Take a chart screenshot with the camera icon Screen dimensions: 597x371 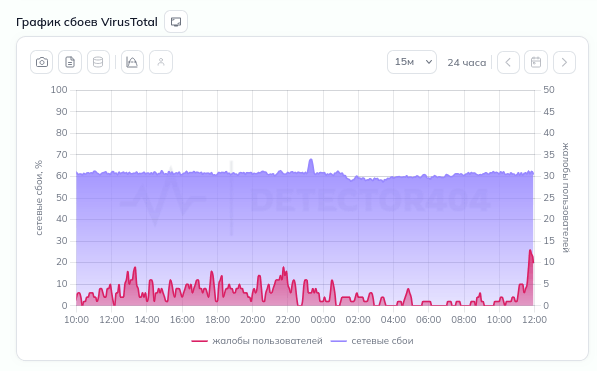point(42,62)
